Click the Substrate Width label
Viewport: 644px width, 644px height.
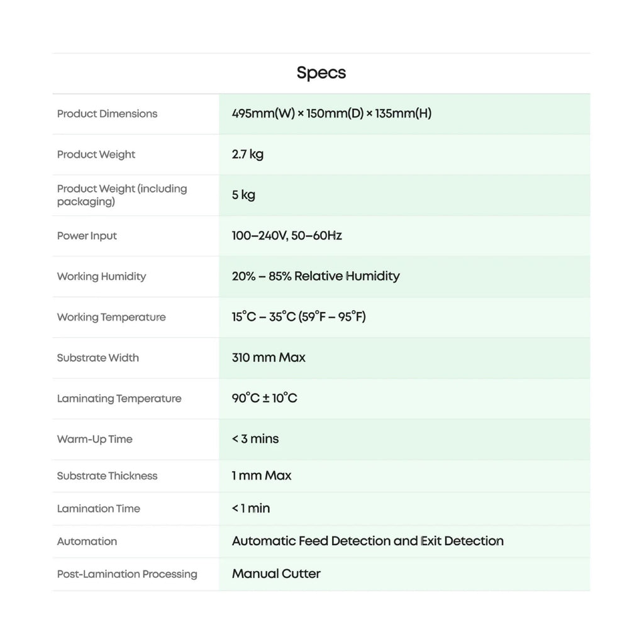click(x=97, y=358)
